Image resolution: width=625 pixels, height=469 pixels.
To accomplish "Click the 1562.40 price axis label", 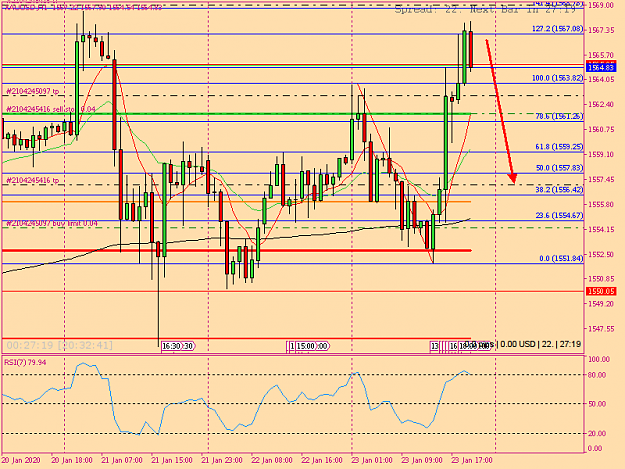I will (x=601, y=104).
